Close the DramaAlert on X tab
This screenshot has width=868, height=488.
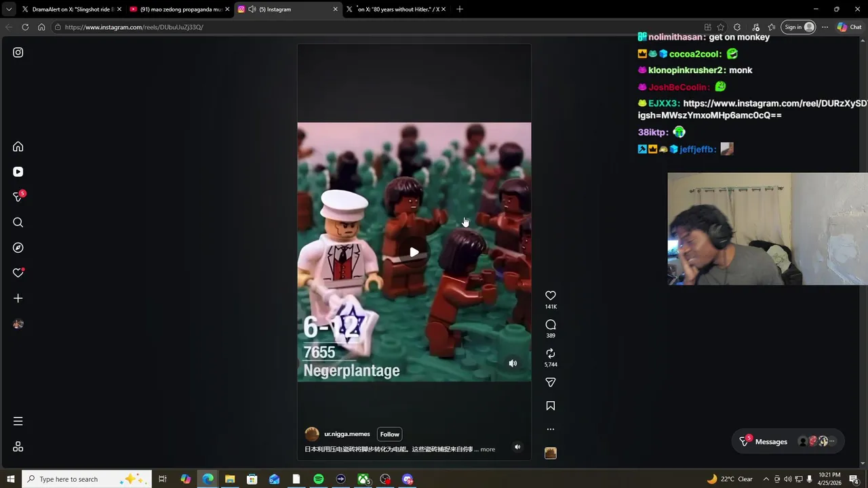tap(119, 9)
